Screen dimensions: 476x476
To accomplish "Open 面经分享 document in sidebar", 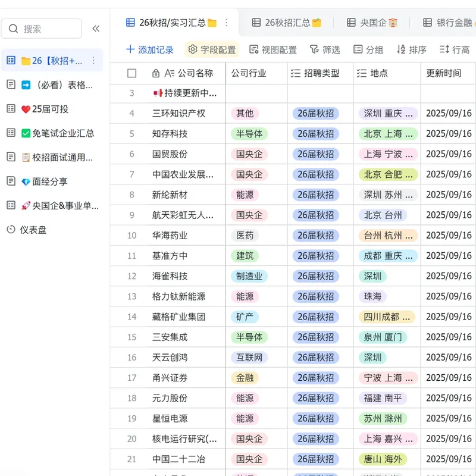I will click(52, 181).
